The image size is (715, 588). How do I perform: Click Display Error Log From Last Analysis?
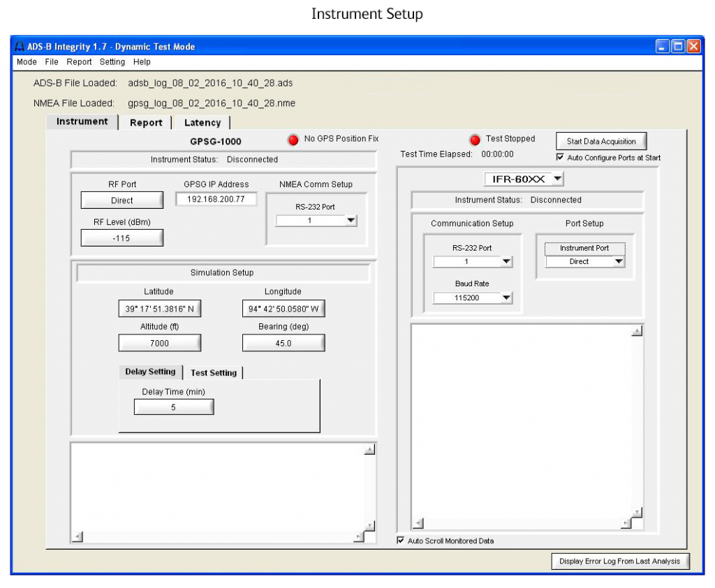point(620,561)
